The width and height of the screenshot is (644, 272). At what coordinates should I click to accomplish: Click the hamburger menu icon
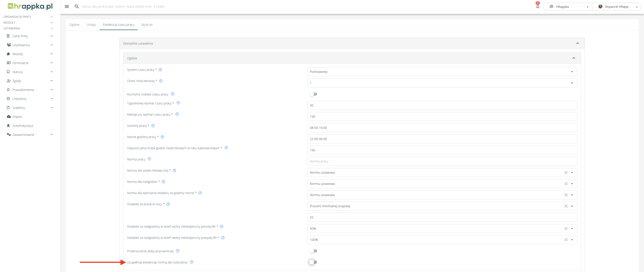pos(67,6)
